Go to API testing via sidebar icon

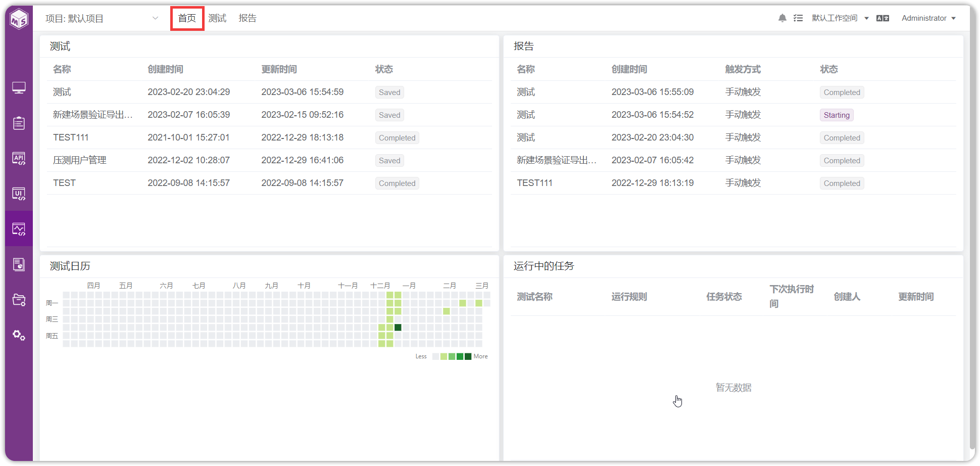click(x=19, y=158)
